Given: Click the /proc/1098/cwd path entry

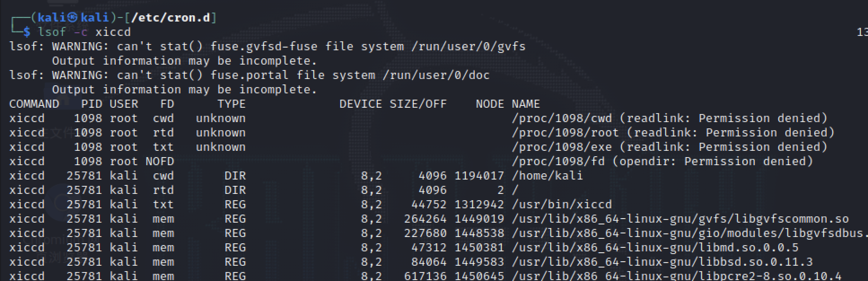Looking at the screenshot, I should [x=561, y=118].
